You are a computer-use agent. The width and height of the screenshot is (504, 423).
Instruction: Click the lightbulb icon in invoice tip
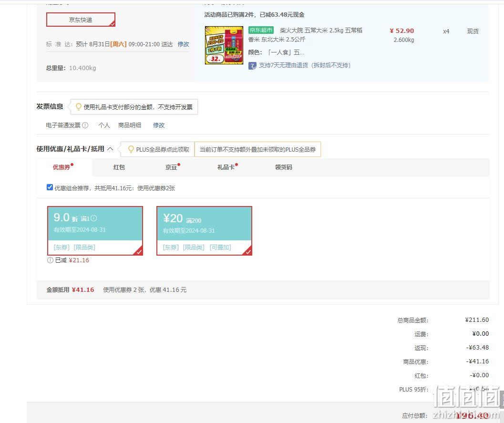pyautogui.click(x=78, y=107)
